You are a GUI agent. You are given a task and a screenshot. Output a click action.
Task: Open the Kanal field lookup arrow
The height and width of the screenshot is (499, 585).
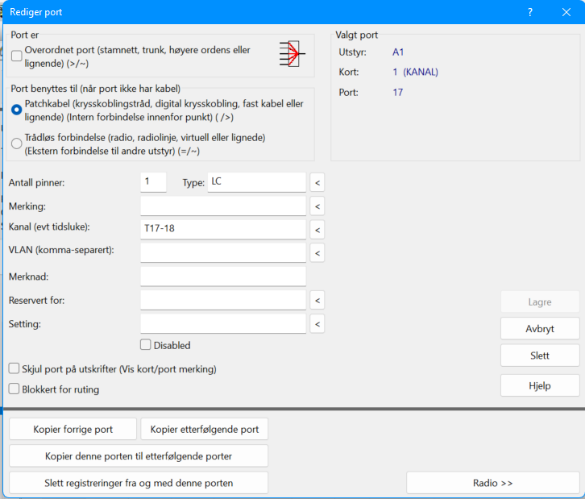click(x=317, y=230)
